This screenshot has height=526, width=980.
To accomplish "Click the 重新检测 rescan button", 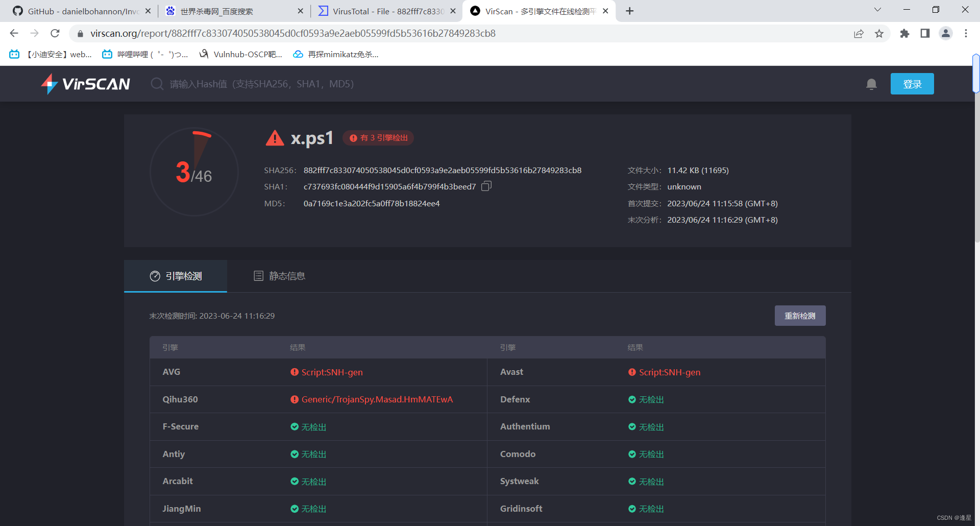I will [x=800, y=316].
